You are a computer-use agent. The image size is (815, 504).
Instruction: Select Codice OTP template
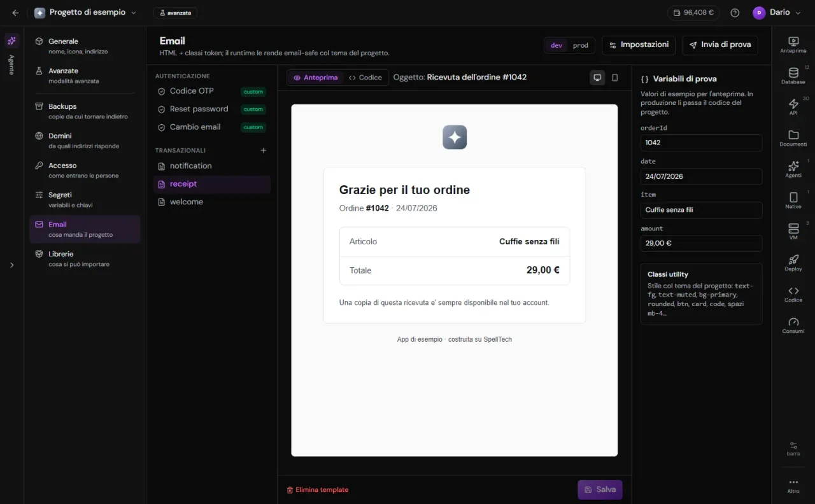[211, 91]
